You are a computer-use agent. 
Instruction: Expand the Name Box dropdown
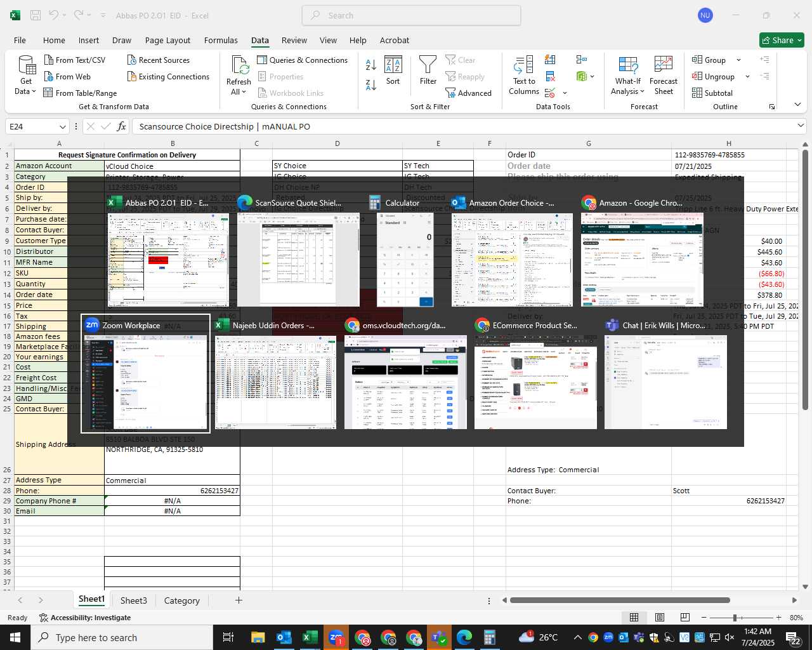(62, 127)
